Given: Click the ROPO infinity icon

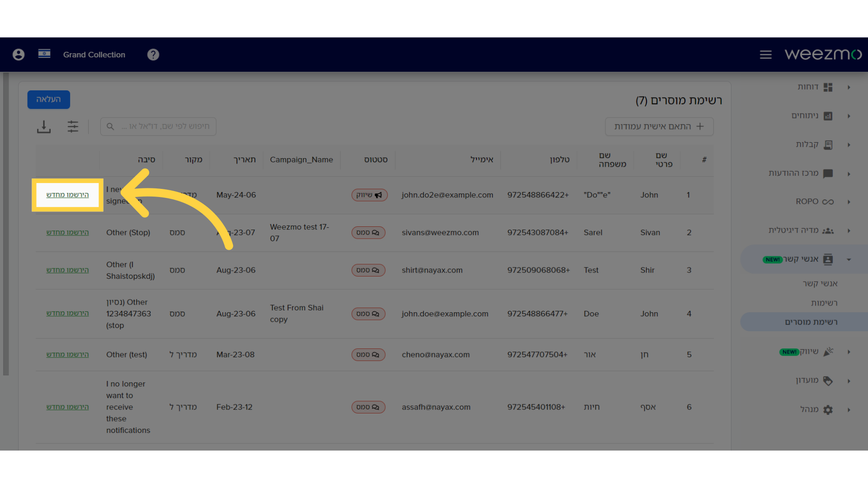Looking at the screenshot, I should coord(828,202).
